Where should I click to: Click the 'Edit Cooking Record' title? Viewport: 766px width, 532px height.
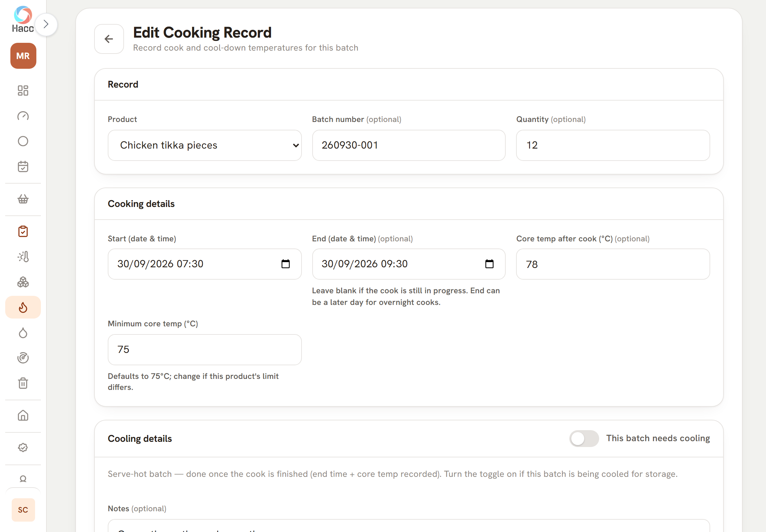tap(202, 32)
